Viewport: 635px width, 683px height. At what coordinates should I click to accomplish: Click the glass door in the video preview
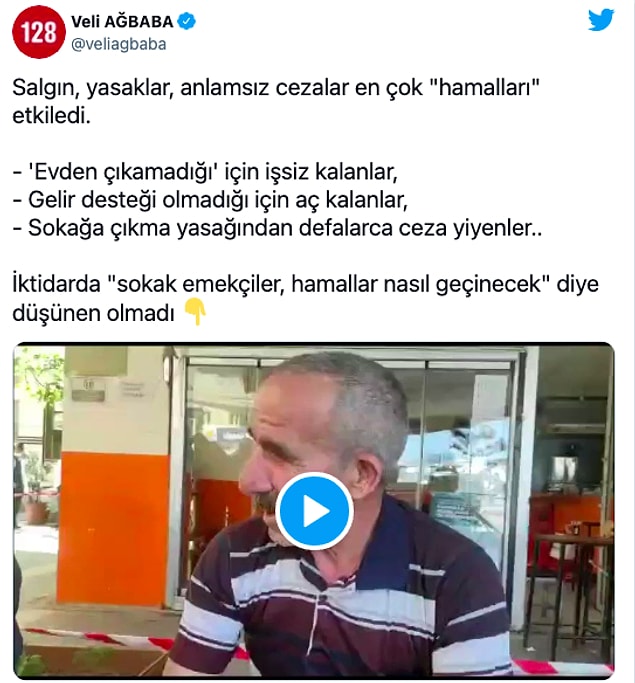pyautogui.click(x=468, y=475)
